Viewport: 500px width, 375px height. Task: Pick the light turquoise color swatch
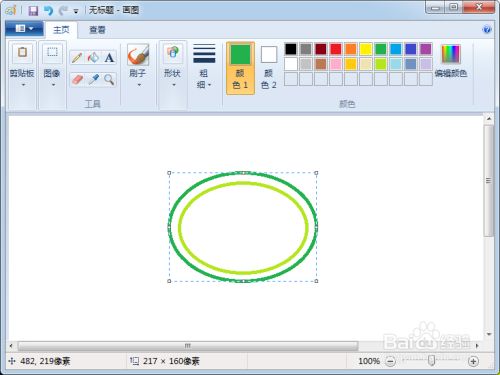(396, 64)
